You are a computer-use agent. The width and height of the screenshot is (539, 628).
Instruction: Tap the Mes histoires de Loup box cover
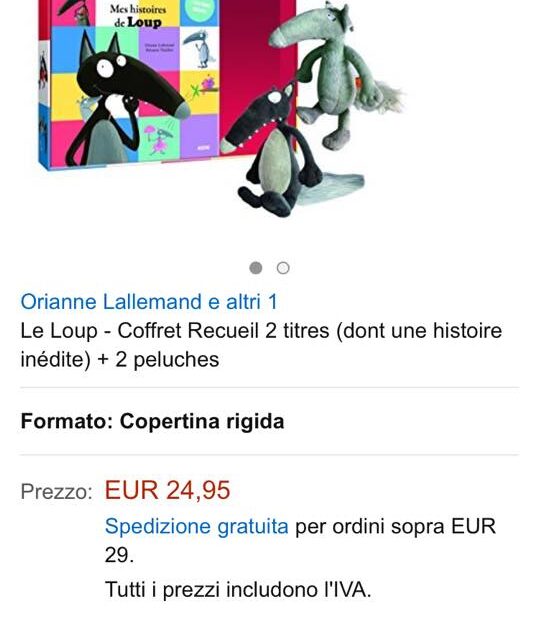[x=168, y=82]
